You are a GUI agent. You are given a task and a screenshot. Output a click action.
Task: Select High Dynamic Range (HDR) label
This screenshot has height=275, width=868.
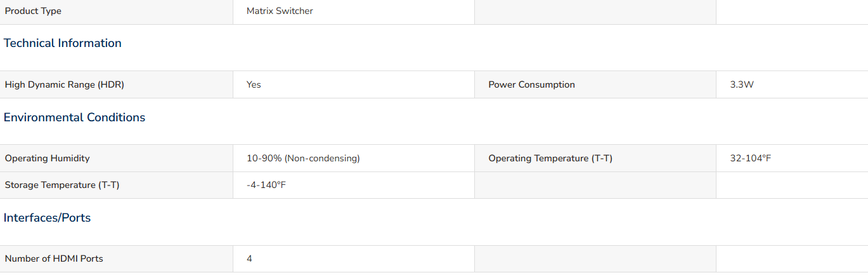click(x=65, y=84)
